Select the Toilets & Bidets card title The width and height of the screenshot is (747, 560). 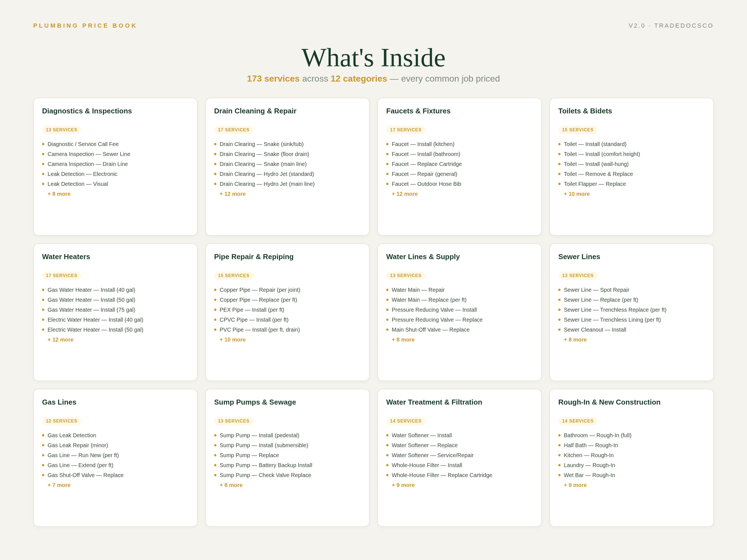(585, 111)
